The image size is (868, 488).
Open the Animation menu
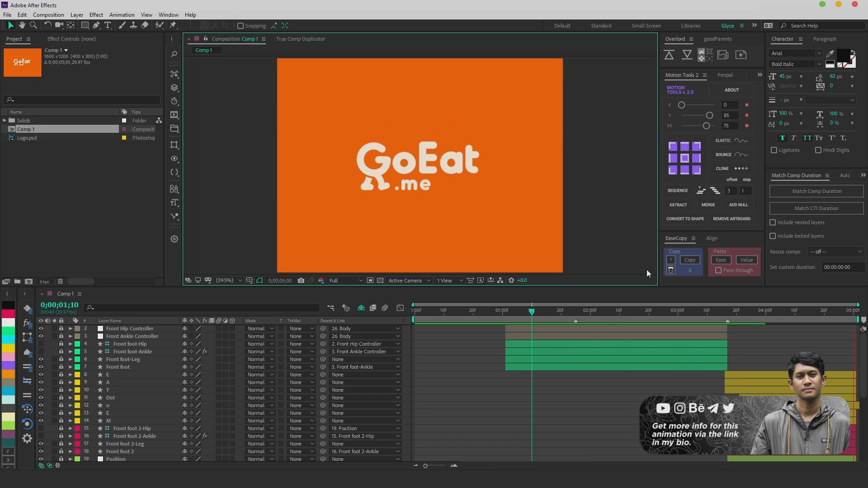point(122,15)
